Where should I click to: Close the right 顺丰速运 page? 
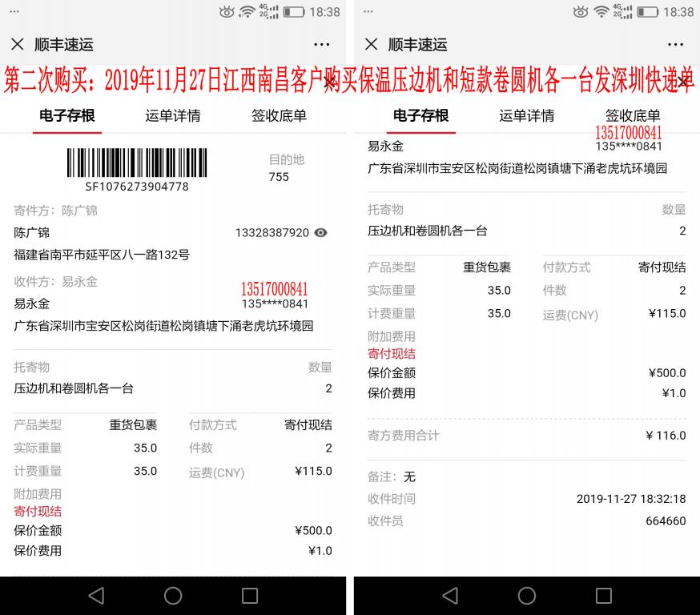(372, 44)
